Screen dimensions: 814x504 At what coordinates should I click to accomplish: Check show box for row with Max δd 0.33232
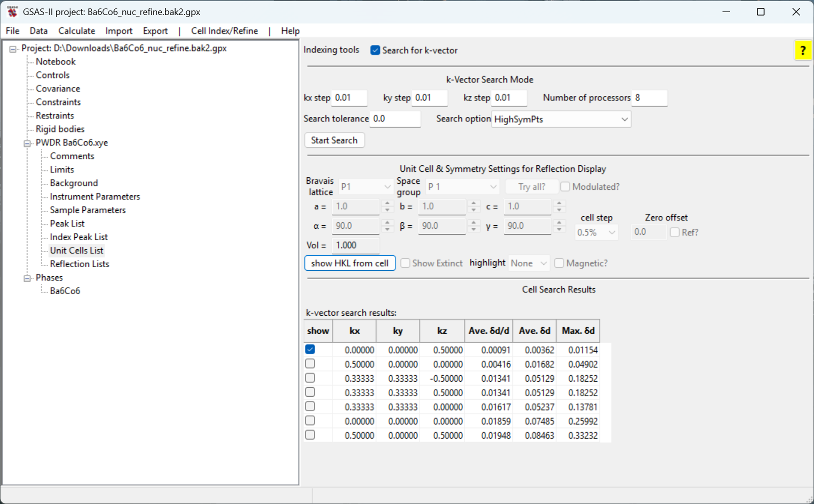(x=310, y=435)
